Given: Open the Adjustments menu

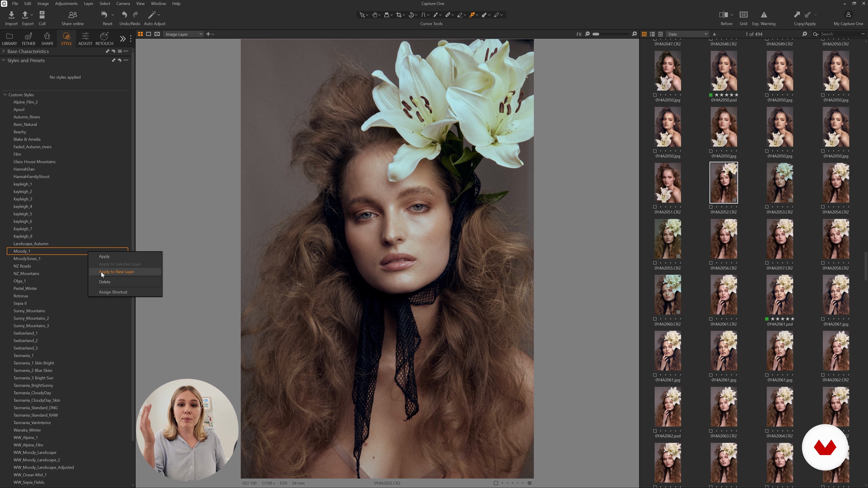Looking at the screenshot, I should point(66,4).
